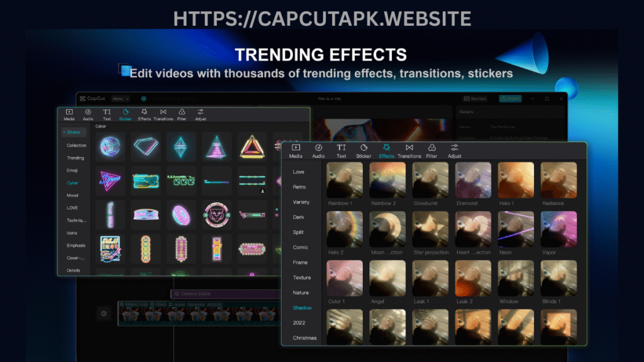Select Split effects category
Image resolution: width=644 pixels, height=362 pixels.
[298, 233]
